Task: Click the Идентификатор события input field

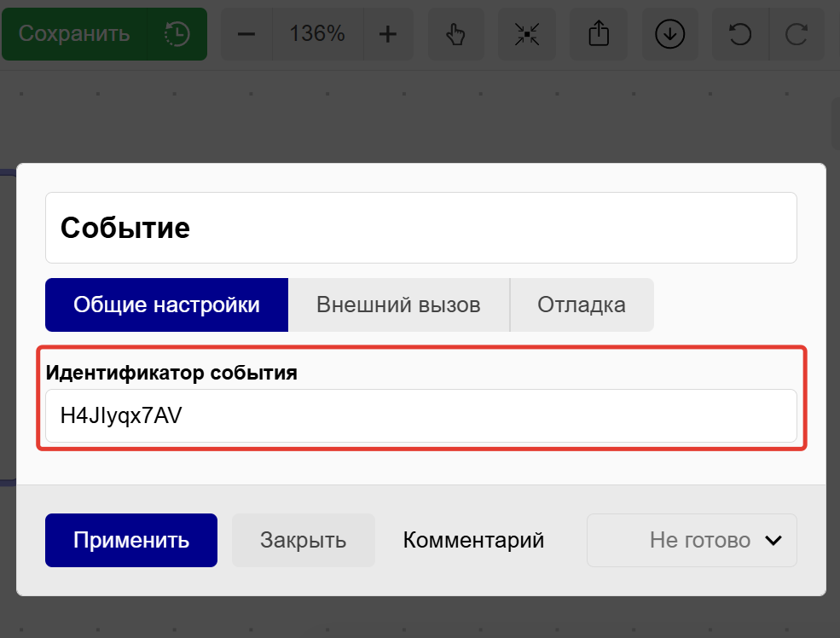Action: 420,416
